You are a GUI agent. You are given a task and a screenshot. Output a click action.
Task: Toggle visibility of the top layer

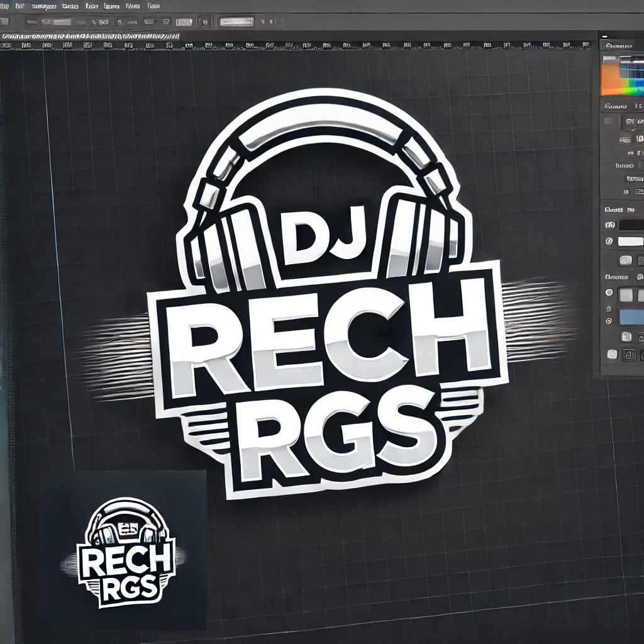[609, 292]
